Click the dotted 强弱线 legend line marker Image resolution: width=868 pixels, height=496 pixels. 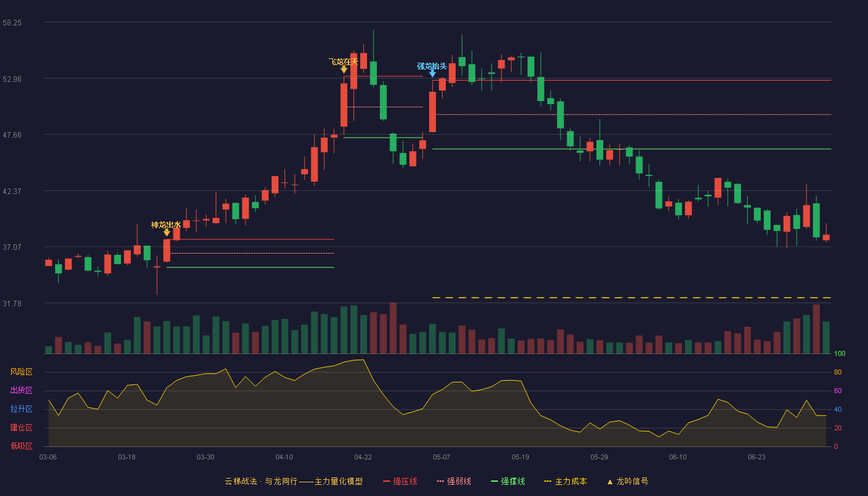441,481
